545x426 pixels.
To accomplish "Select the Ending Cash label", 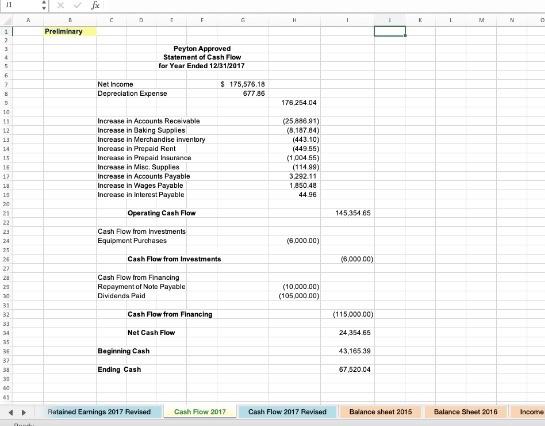I will point(119,370).
